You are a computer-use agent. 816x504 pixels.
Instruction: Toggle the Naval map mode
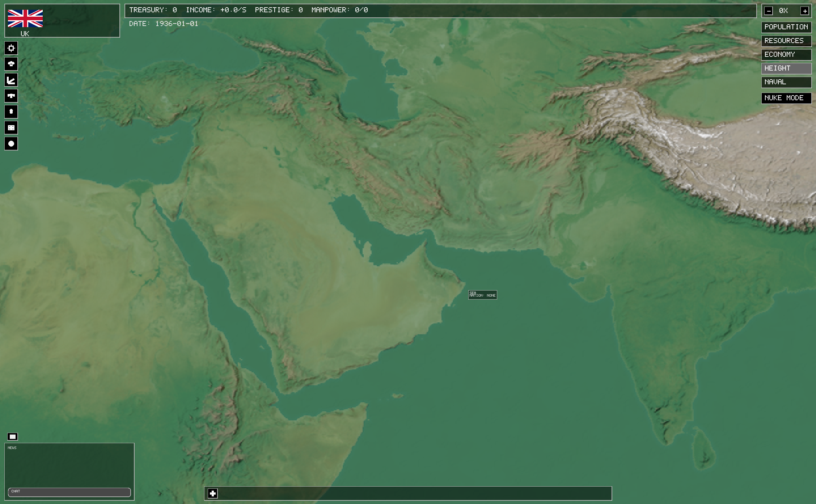pos(786,82)
